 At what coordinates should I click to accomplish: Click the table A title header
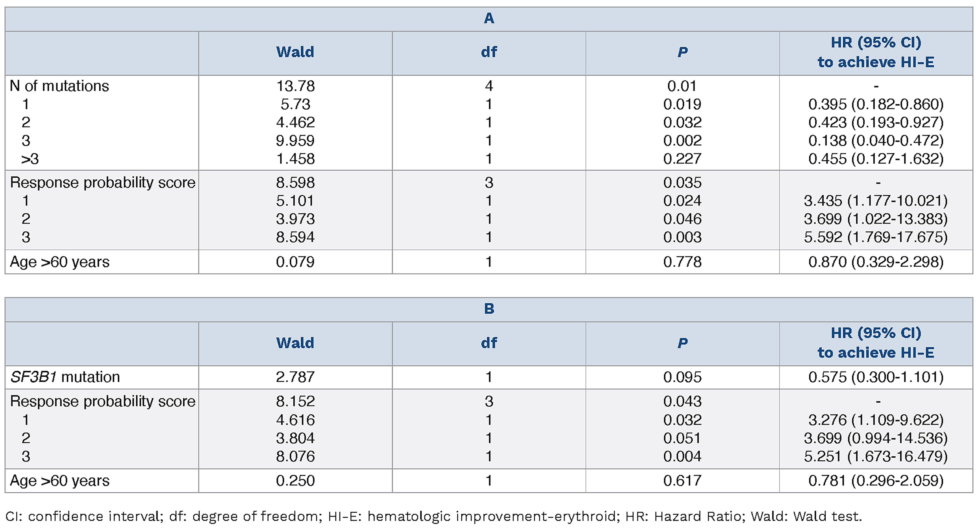489,19
